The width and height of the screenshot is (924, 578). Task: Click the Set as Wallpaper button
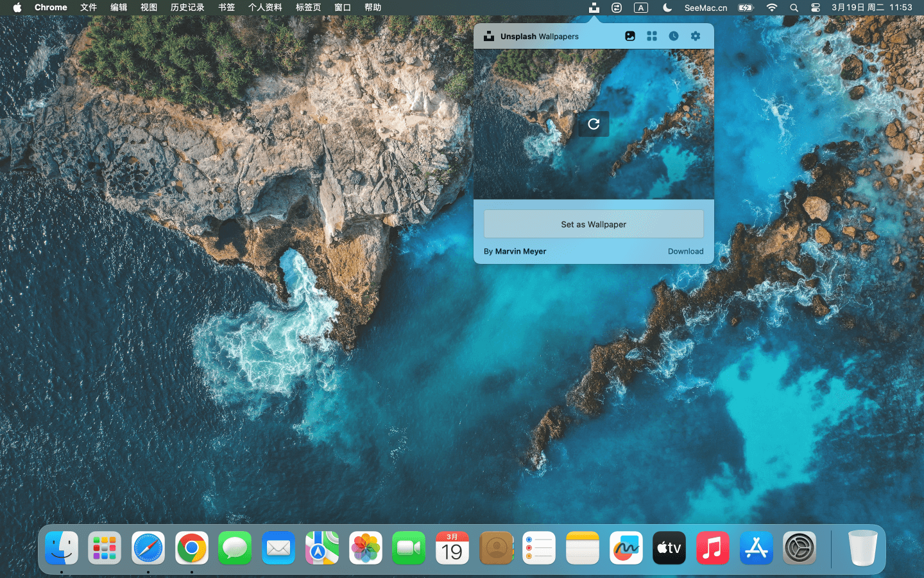[x=594, y=224]
